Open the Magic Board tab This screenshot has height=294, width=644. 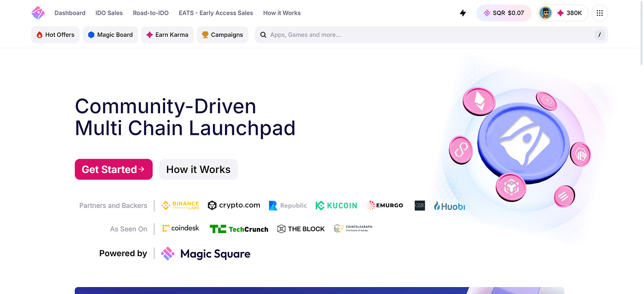point(110,35)
